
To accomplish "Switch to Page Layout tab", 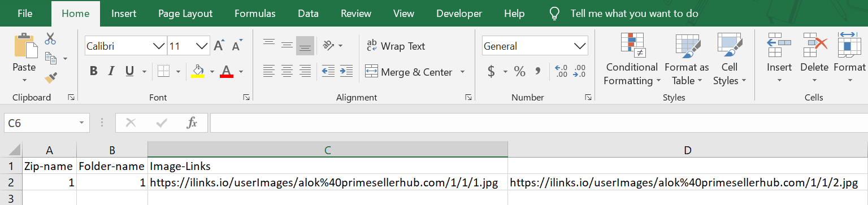I will click(x=185, y=14).
